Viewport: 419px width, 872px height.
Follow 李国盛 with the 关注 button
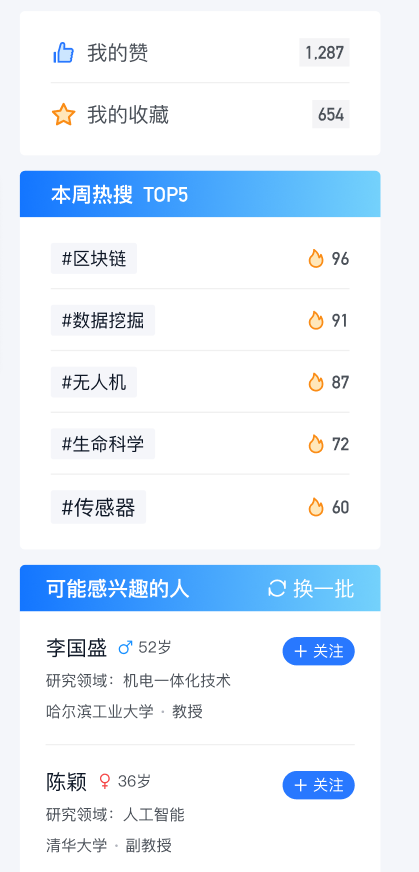tap(318, 651)
